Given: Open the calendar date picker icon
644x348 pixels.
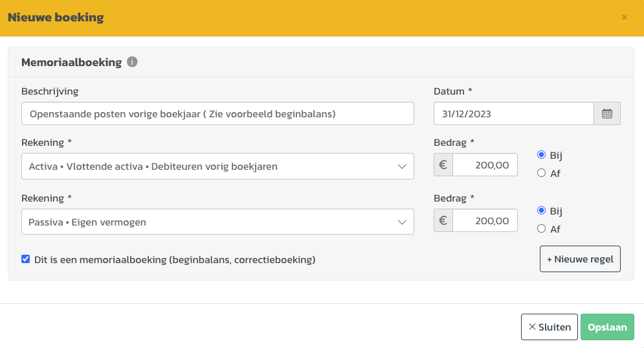Looking at the screenshot, I should pyautogui.click(x=607, y=113).
